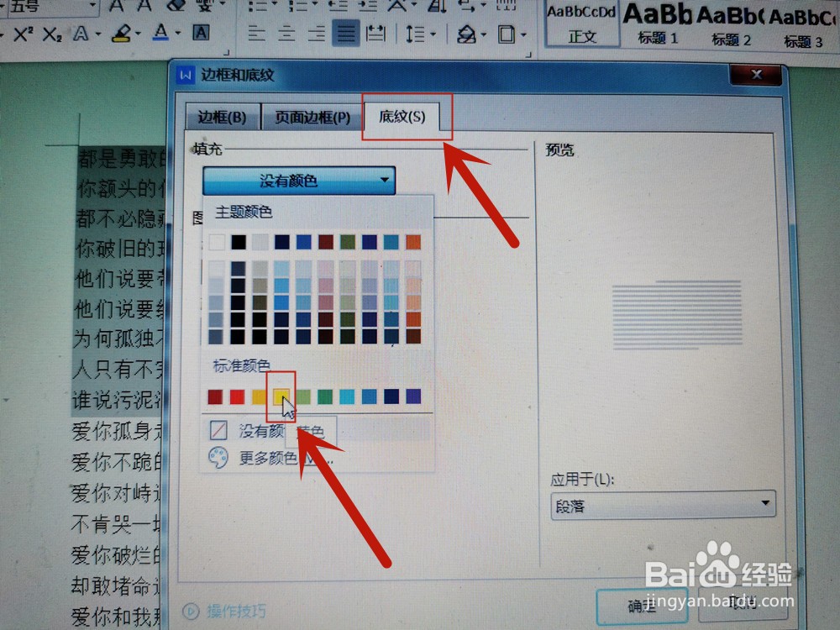Select the 没有颜色 no-fill option
This screenshot has height=630, width=840.
point(252,429)
